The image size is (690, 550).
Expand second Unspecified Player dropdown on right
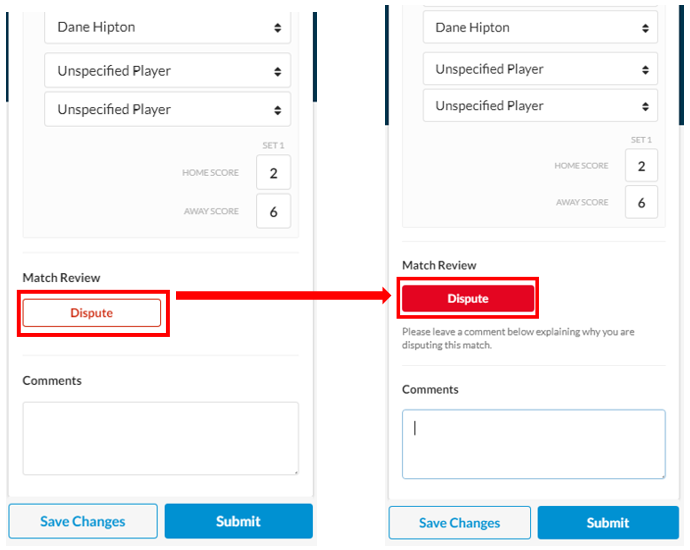(x=540, y=106)
